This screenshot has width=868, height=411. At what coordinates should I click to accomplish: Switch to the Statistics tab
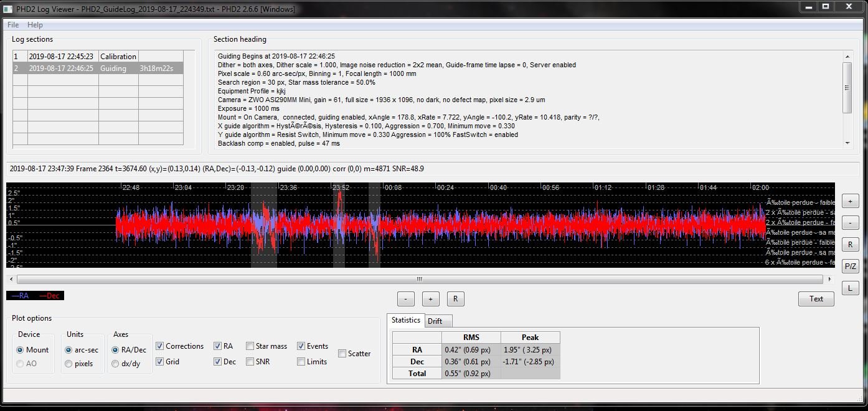[406, 320]
